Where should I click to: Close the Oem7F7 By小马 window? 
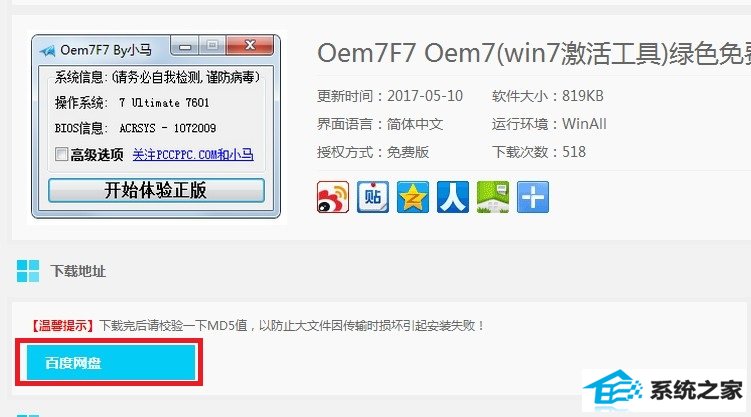[250, 45]
